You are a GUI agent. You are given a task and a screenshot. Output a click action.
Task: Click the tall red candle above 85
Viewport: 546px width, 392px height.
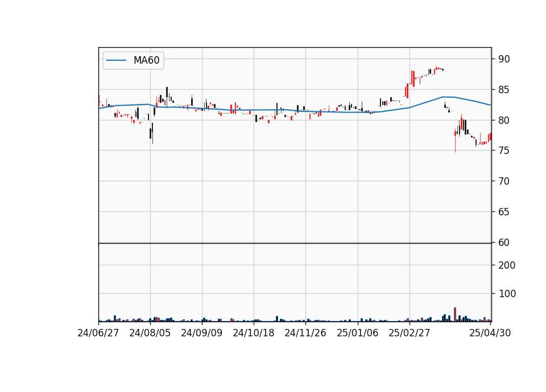[413, 78]
